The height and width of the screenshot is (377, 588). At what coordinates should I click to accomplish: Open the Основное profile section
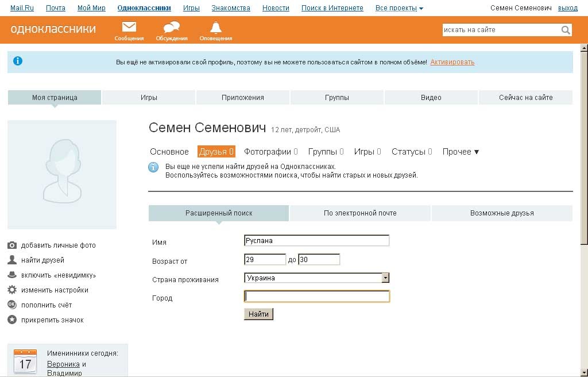coord(169,152)
